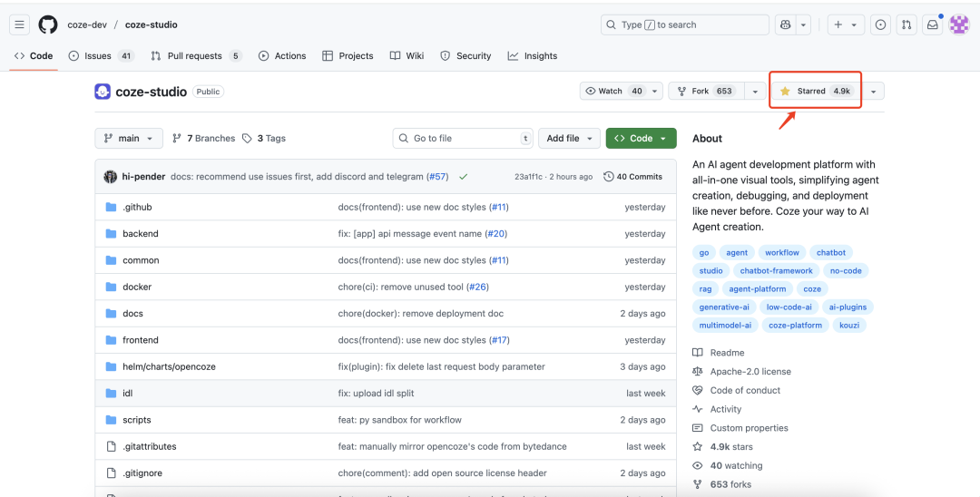Open the Watch dropdown button

[622, 92]
